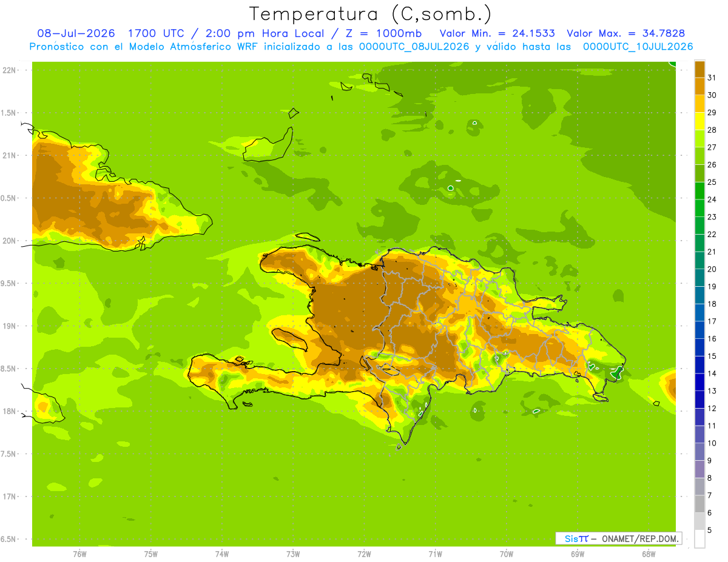
Task: Click the legend swatch between 27 and 28
Action: [x=699, y=138]
